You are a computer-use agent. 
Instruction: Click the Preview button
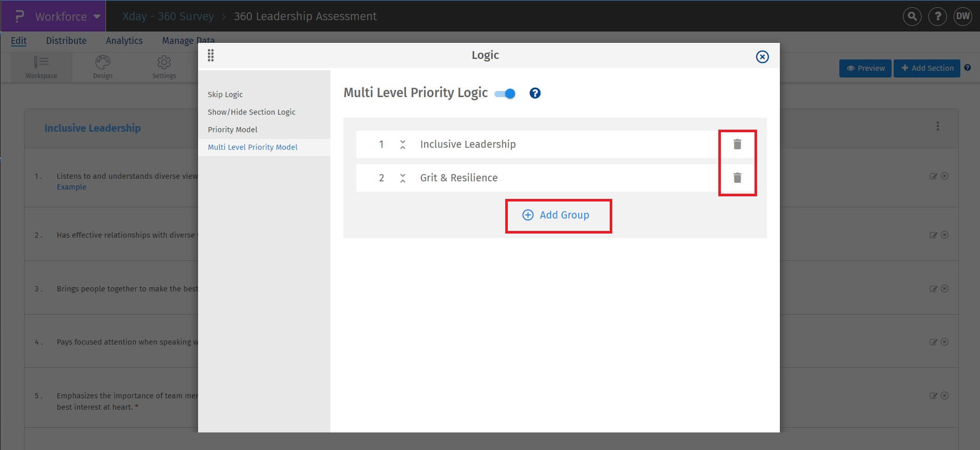(x=865, y=68)
